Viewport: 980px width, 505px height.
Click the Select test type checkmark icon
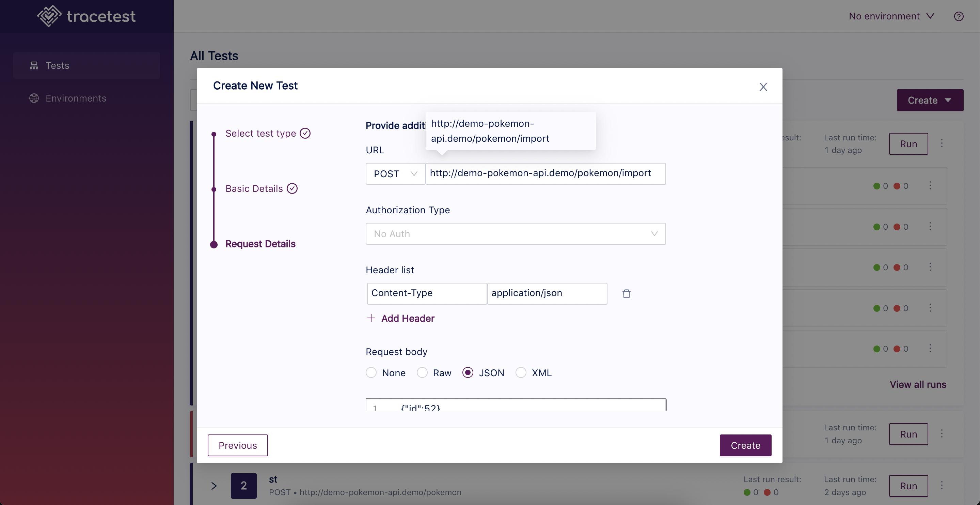click(x=305, y=133)
